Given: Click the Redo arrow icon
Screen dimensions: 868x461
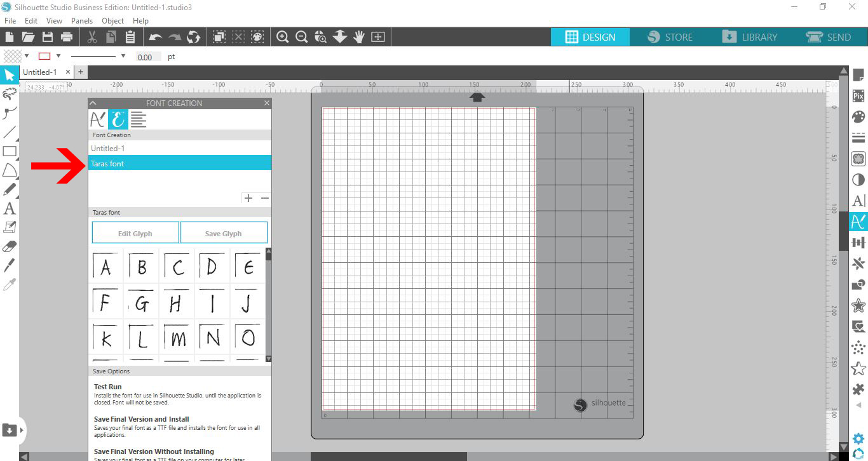Looking at the screenshot, I should pos(174,37).
